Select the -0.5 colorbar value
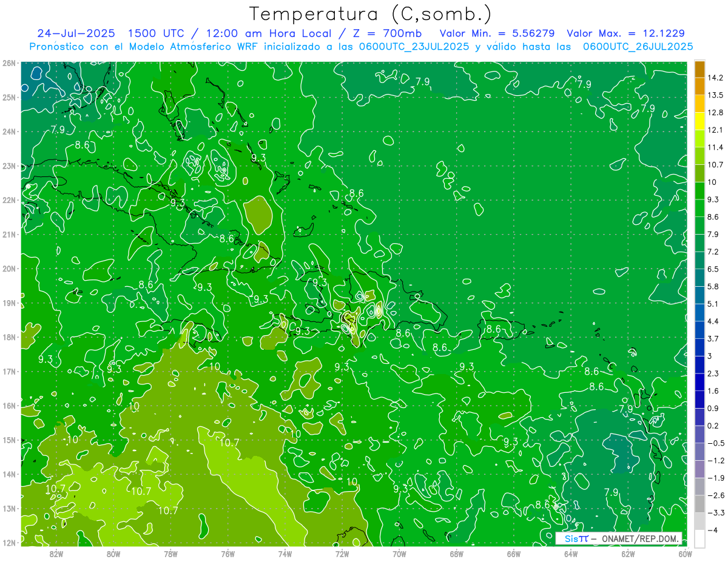This screenshot has height=562, width=728. [716, 443]
